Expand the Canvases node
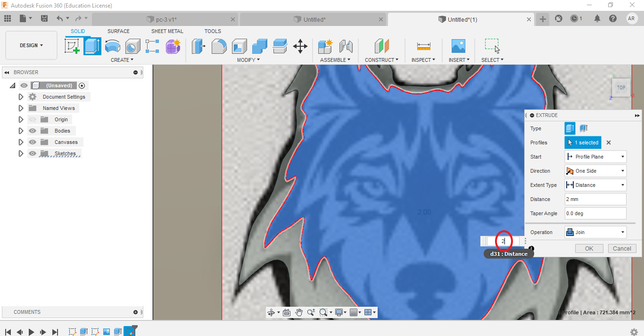This screenshot has height=336, width=644. [x=21, y=142]
